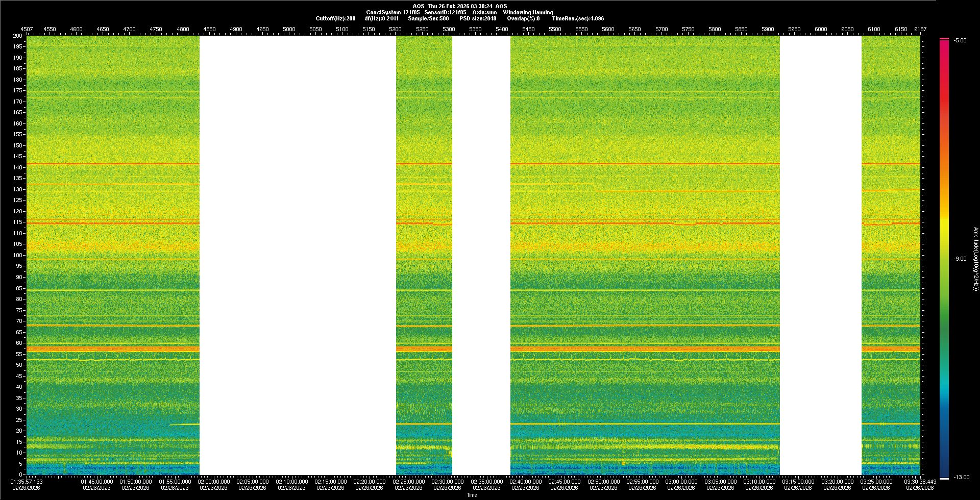Image resolution: width=980 pixels, height=500 pixels.
Task: Select the TimeRes.(sec):4.096 label
Action: pos(578,18)
